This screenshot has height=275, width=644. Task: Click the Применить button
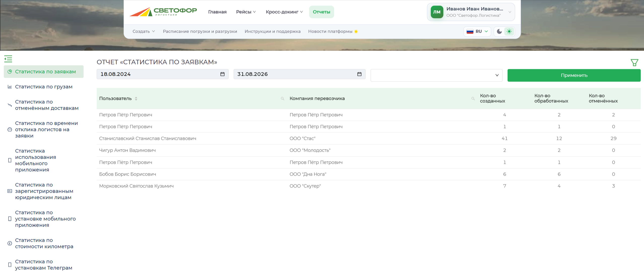pyautogui.click(x=574, y=75)
